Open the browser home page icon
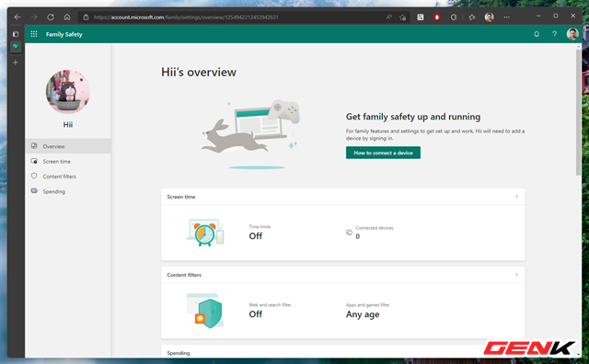Image resolution: width=589 pixels, height=364 pixels. pyautogui.click(x=67, y=17)
